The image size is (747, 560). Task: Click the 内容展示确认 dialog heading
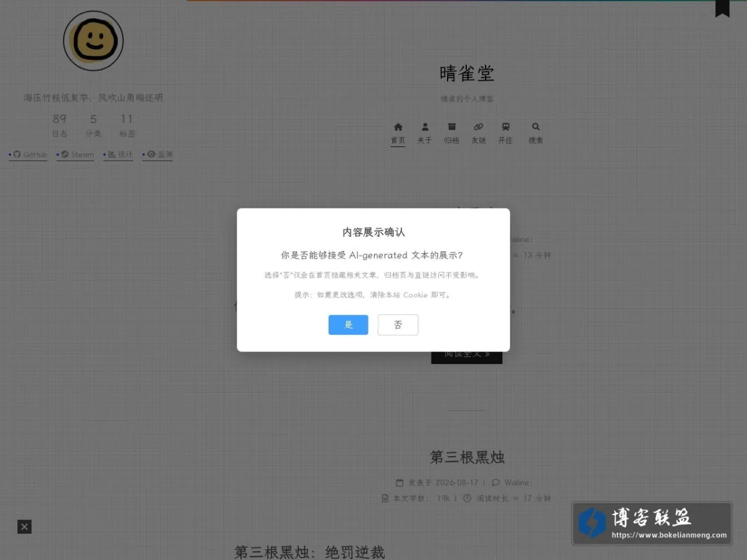point(374,232)
